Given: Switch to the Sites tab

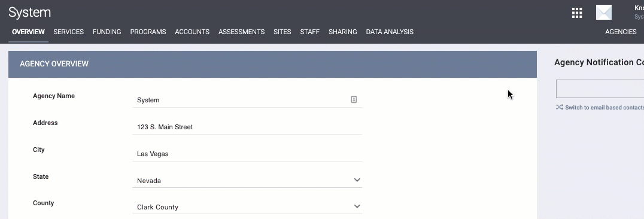Looking at the screenshot, I should tap(282, 32).
